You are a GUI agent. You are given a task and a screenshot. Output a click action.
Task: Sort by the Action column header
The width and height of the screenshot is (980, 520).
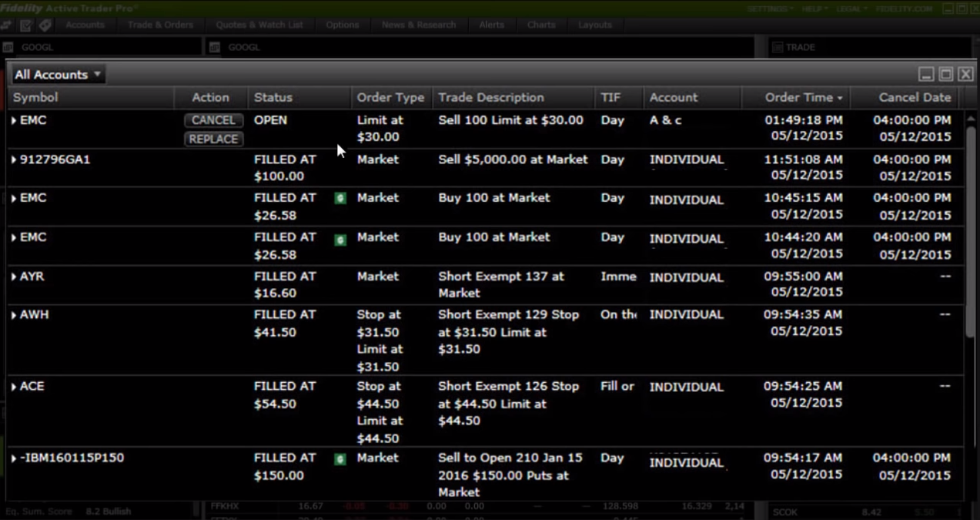click(x=211, y=98)
